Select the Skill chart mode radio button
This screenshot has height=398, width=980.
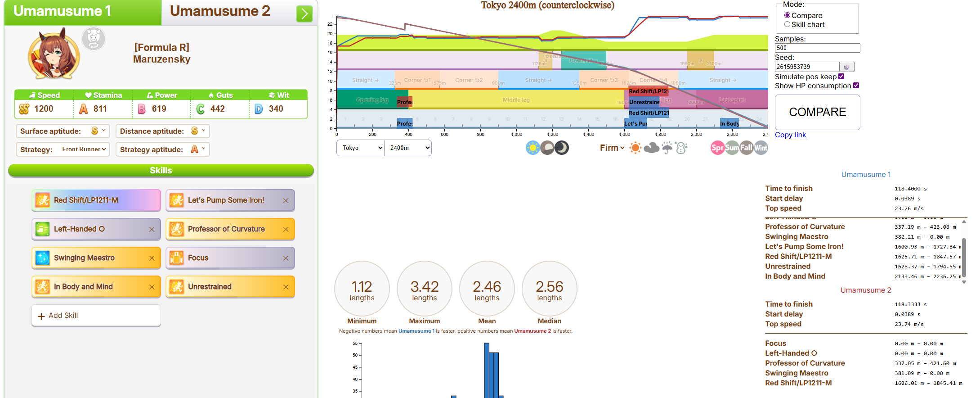coord(787,24)
